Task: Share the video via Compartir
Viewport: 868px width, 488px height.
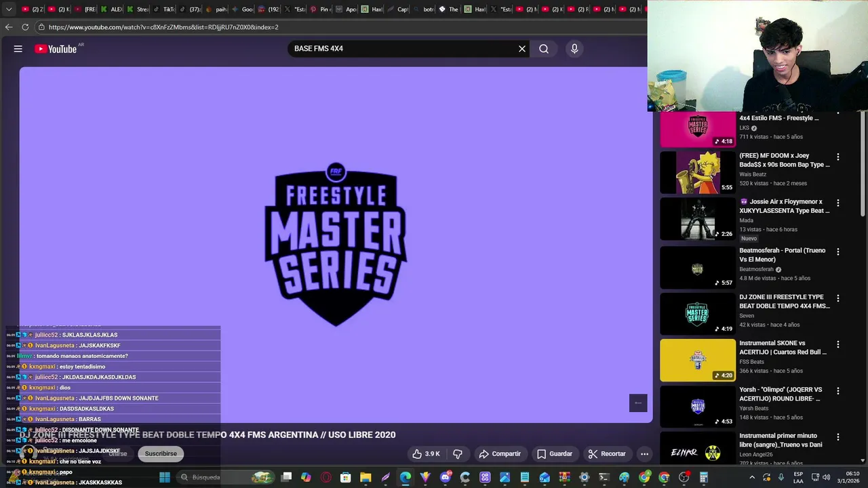Action: click(x=500, y=454)
